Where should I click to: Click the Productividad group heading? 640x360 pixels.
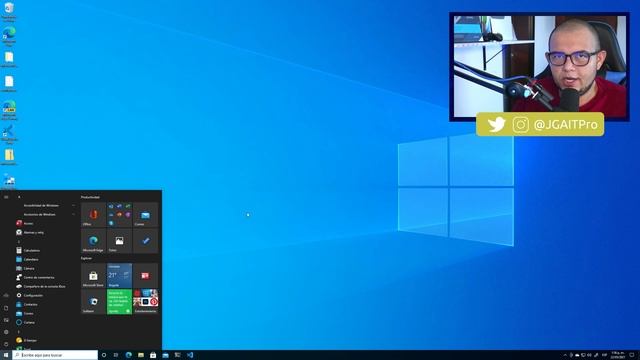tap(90, 197)
